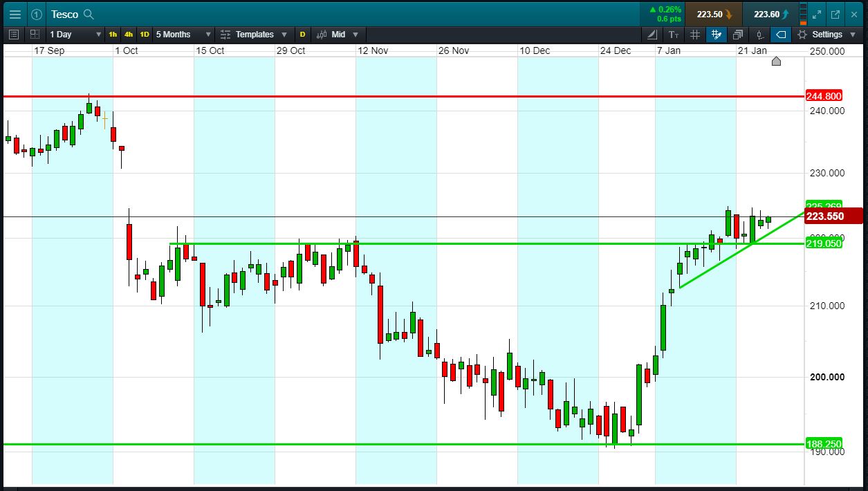868x491 pixels.
Task: Open the 1 Day interval dropdown
Action: coord(75,34)
